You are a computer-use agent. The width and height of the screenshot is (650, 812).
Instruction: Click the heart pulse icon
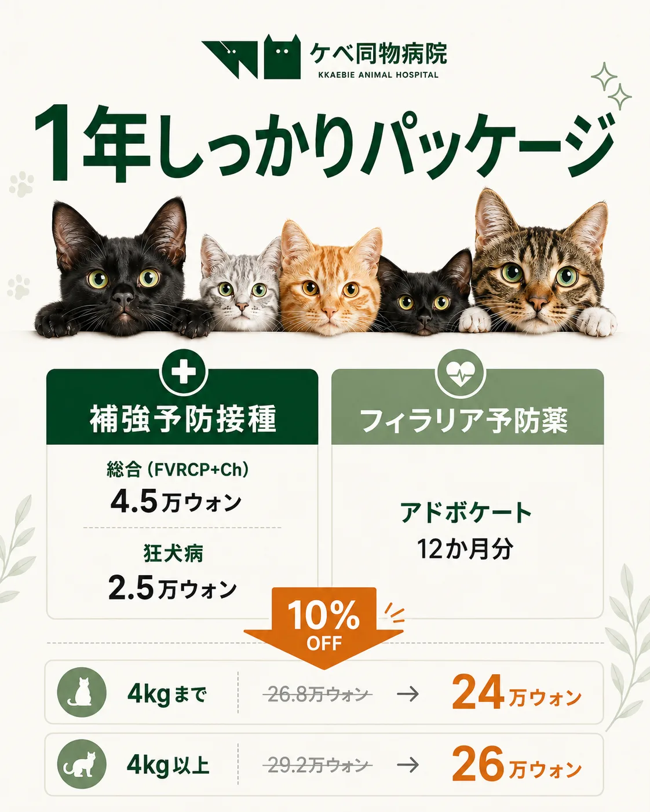(x=460, y=372)
